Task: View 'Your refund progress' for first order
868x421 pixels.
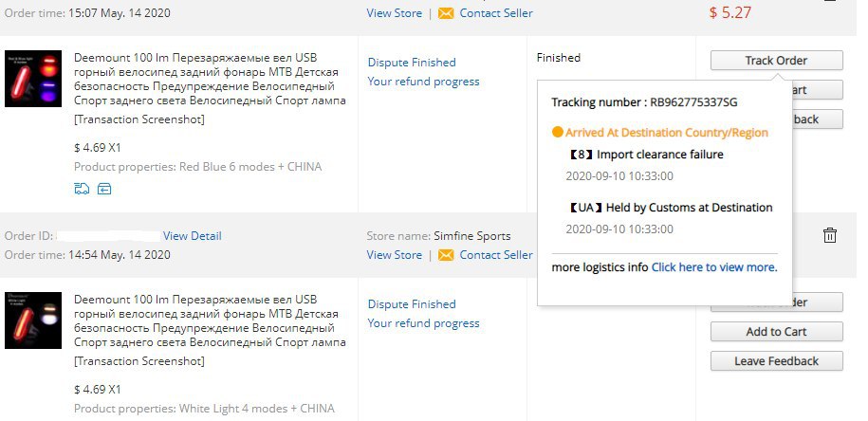Action: (x=423, y=82)
